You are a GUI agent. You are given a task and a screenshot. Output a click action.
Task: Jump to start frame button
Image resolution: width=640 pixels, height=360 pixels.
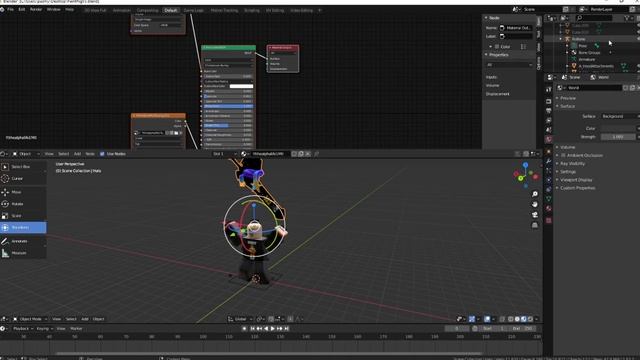[252, 329]
